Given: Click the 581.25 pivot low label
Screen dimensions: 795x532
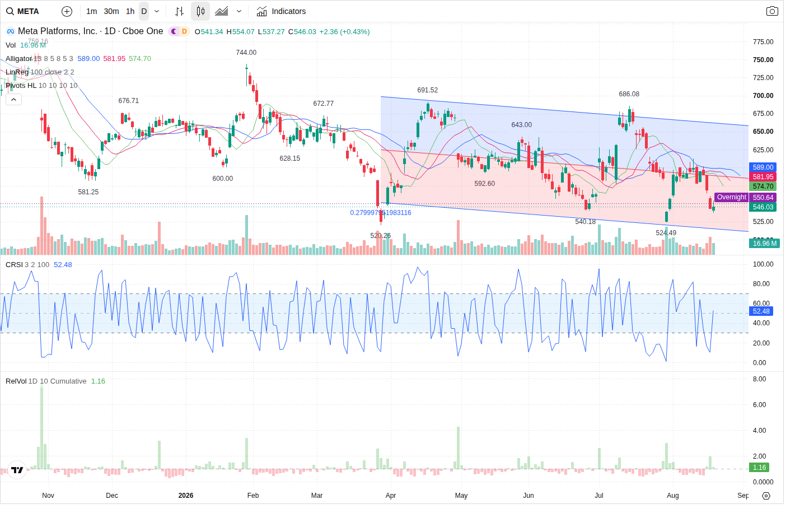Looking at the screenshot, I should tap(88, 192).
